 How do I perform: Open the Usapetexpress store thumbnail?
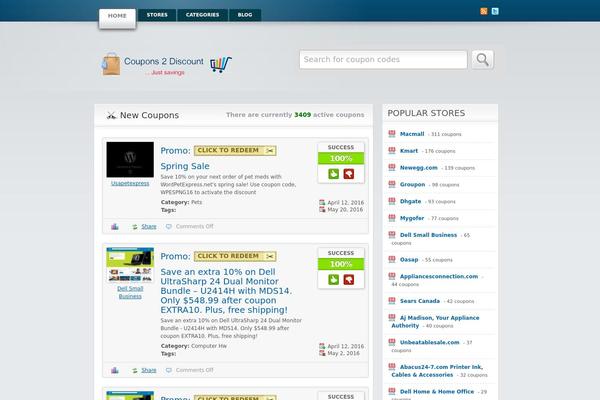tap(130, 160)
